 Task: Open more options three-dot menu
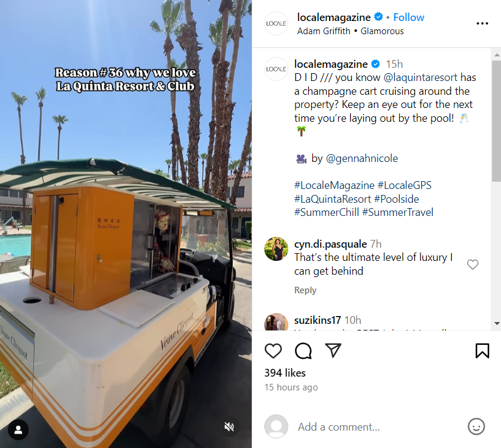tap(482, 23)
